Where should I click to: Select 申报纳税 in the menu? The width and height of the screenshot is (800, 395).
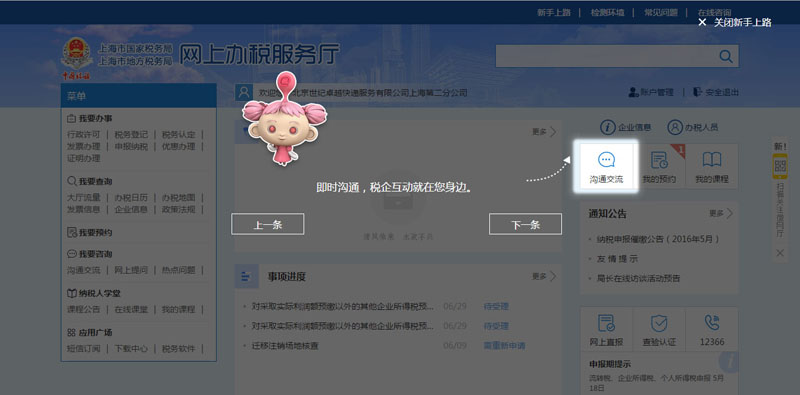[131, 146]
